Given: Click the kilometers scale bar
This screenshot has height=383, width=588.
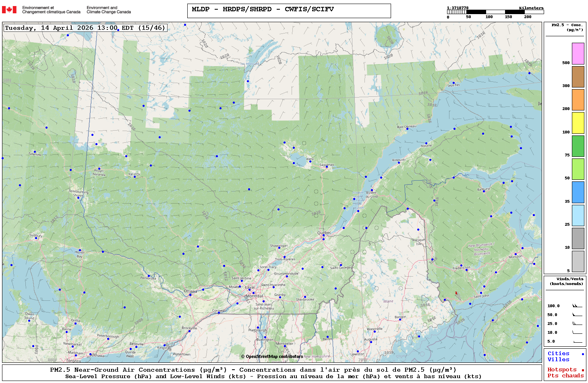Looking at the screenshot, I should point(495,12).
